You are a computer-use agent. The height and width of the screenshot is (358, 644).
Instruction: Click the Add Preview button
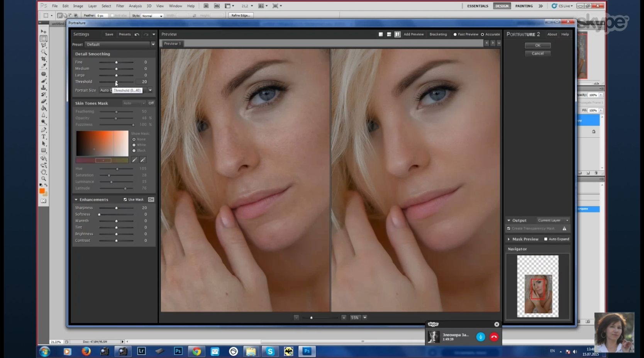[414, 34]
